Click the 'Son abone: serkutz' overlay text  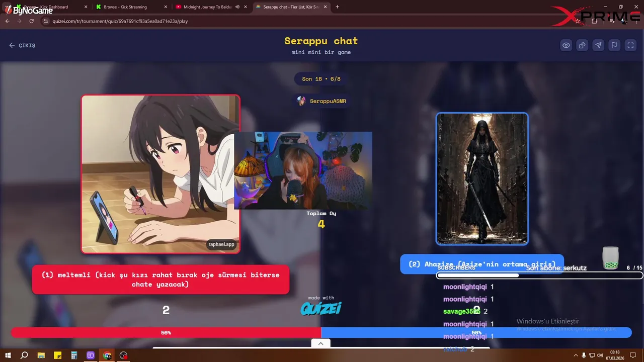pyautogui.click(x=556, y=268)
